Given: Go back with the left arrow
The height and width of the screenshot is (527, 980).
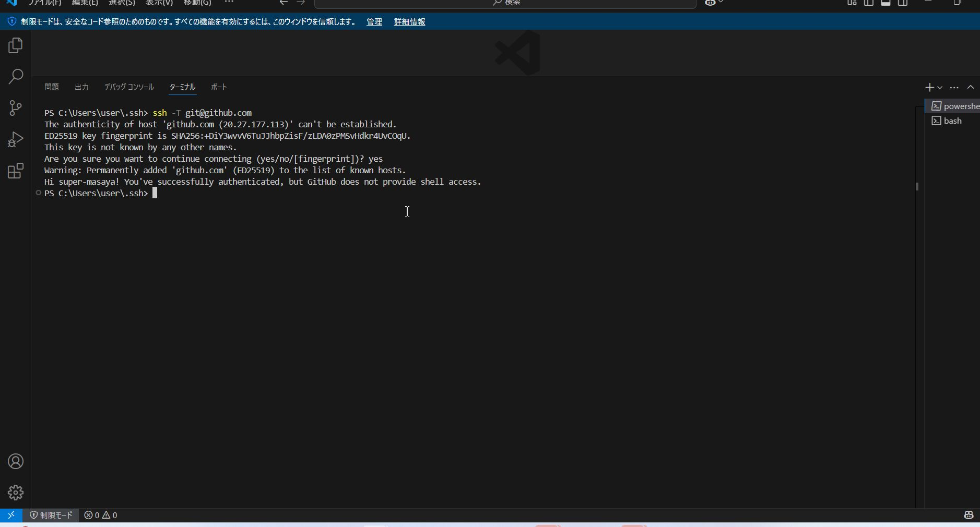Looking at the screenshot, I should 284,3.
